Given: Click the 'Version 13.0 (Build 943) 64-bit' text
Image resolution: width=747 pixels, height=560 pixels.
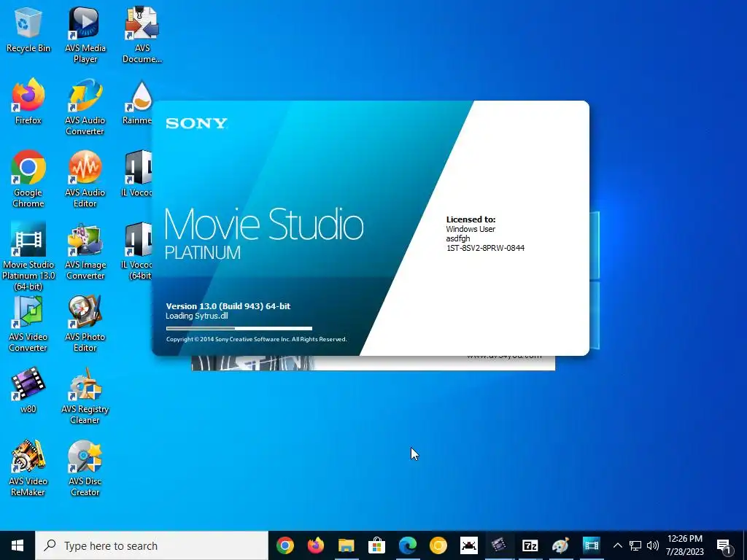Looking at the screenshot, I should point(228,306).
